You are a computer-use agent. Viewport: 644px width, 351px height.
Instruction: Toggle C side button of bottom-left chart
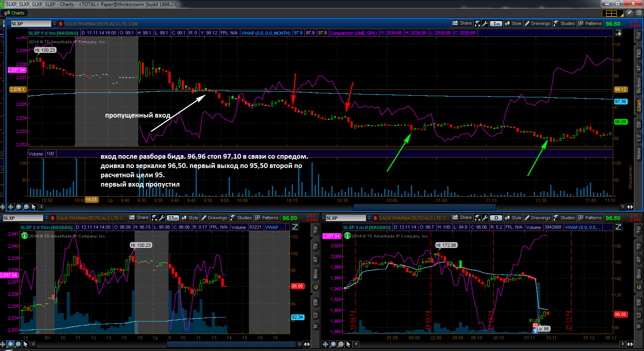[316, 287]
